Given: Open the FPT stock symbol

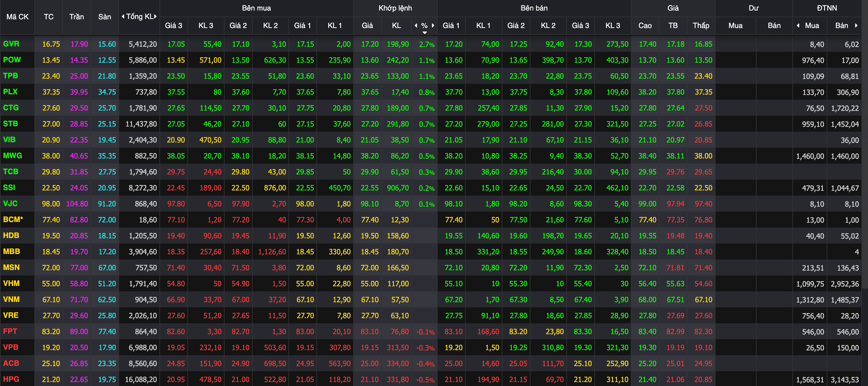Looking at the screenshot, I should [10, 331].
